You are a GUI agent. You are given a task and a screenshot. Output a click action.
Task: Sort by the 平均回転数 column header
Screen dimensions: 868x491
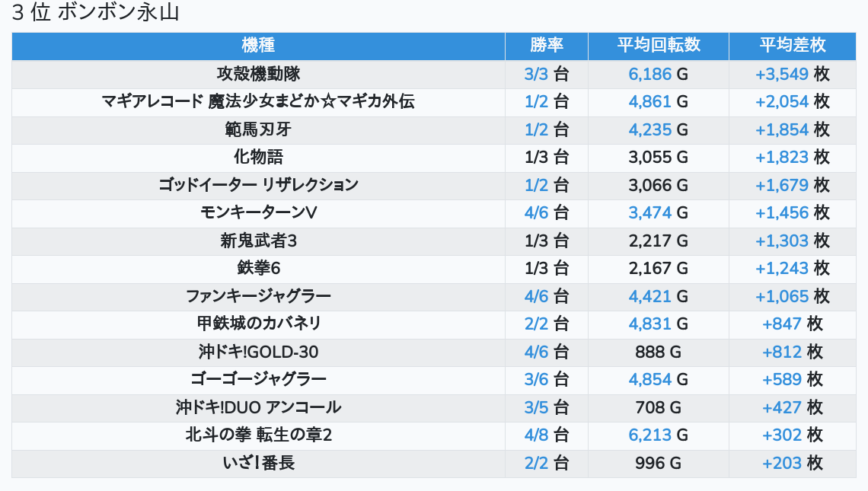[658, 46]
